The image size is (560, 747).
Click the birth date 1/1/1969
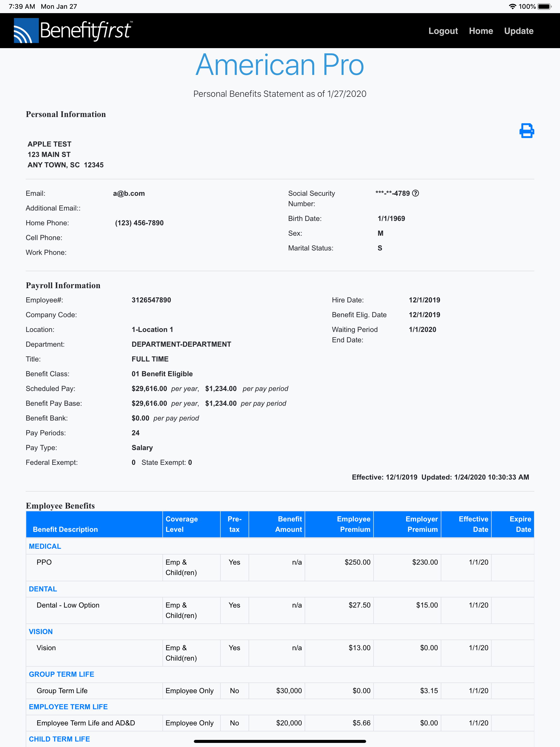[x=391, y=218]
